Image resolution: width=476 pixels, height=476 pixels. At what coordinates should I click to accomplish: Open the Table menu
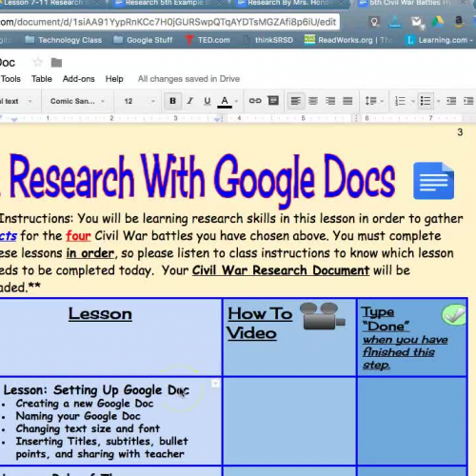click(42, 79)
